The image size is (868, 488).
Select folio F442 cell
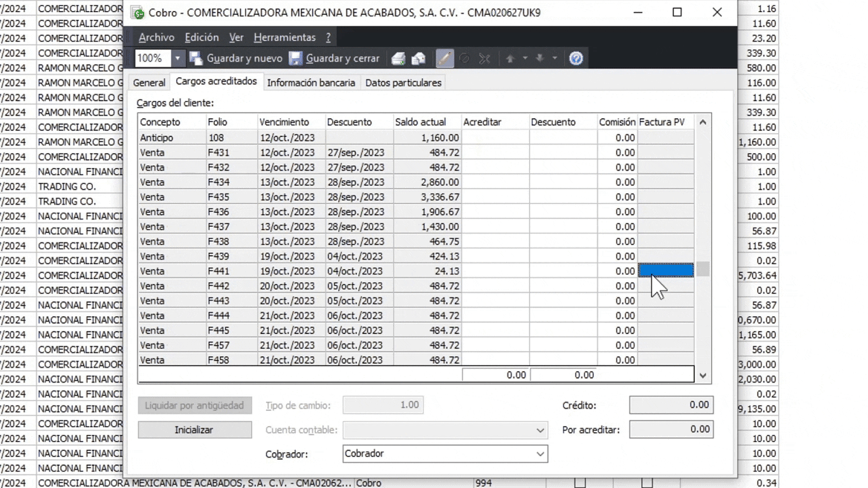click(x=231, y=286)
